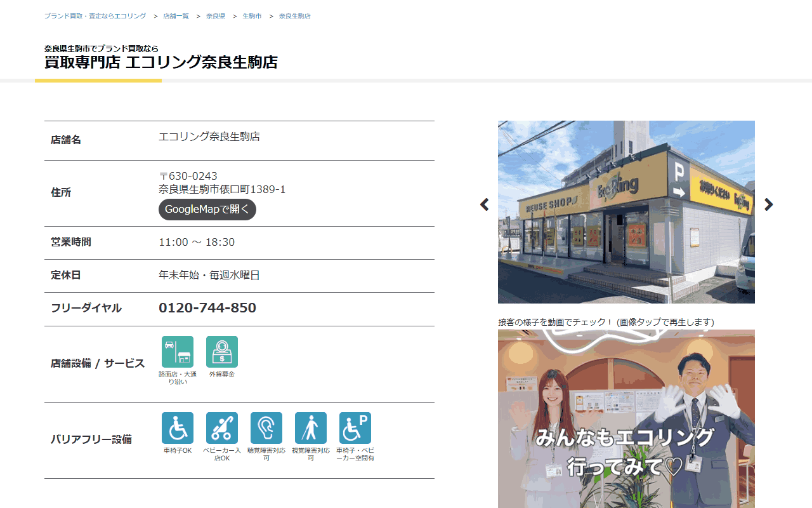Click the store exterior photo
Screen dimensions: 812x508
tap(626, 212)
